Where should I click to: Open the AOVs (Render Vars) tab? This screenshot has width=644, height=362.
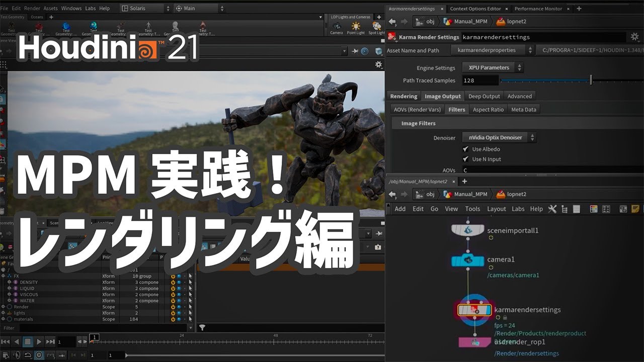click(417, 109)
